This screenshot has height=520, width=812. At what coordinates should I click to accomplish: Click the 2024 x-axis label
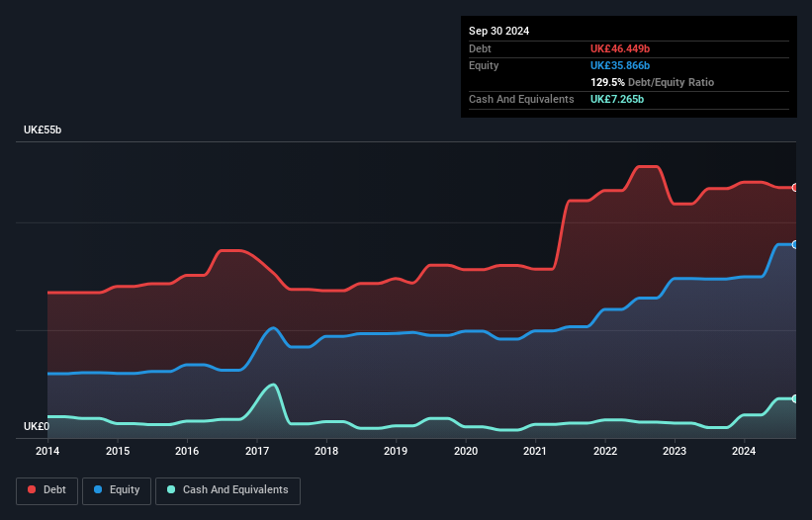[744, 451]
